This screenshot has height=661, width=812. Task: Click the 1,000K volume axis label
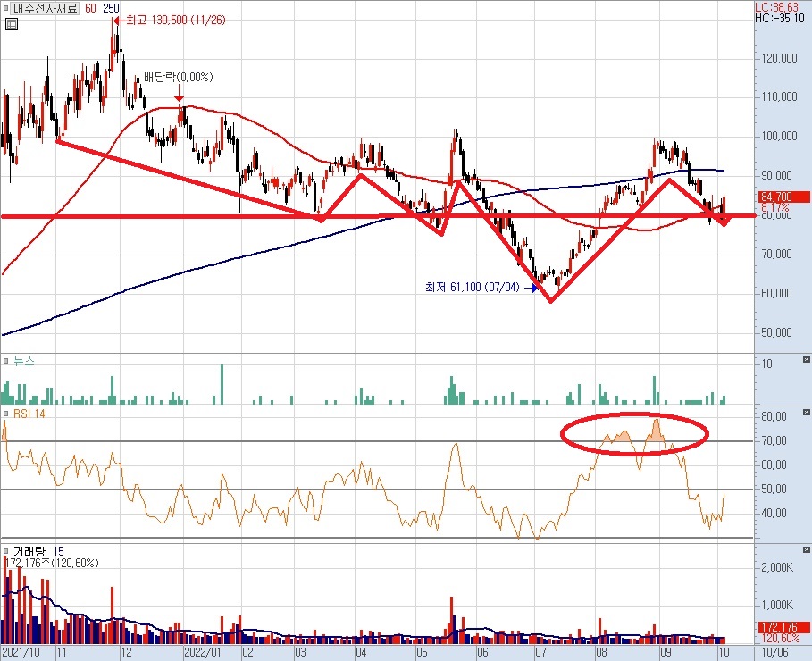[777, 605]
